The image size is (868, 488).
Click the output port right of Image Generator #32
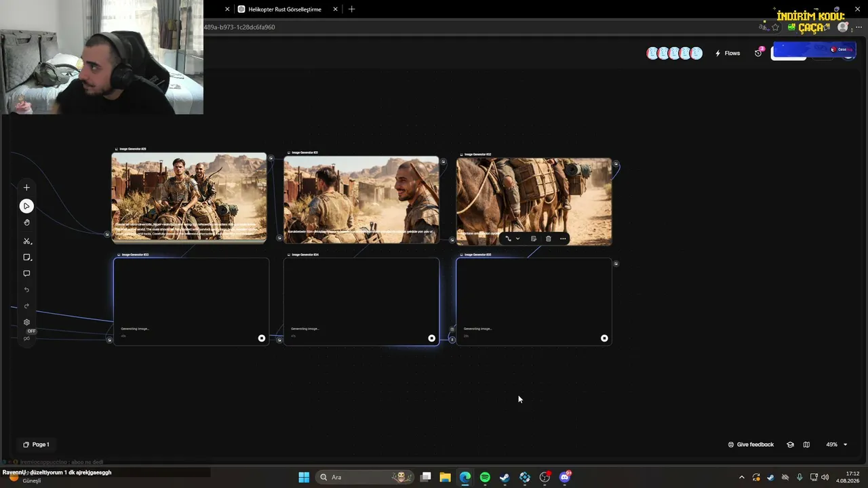[616, 163]
